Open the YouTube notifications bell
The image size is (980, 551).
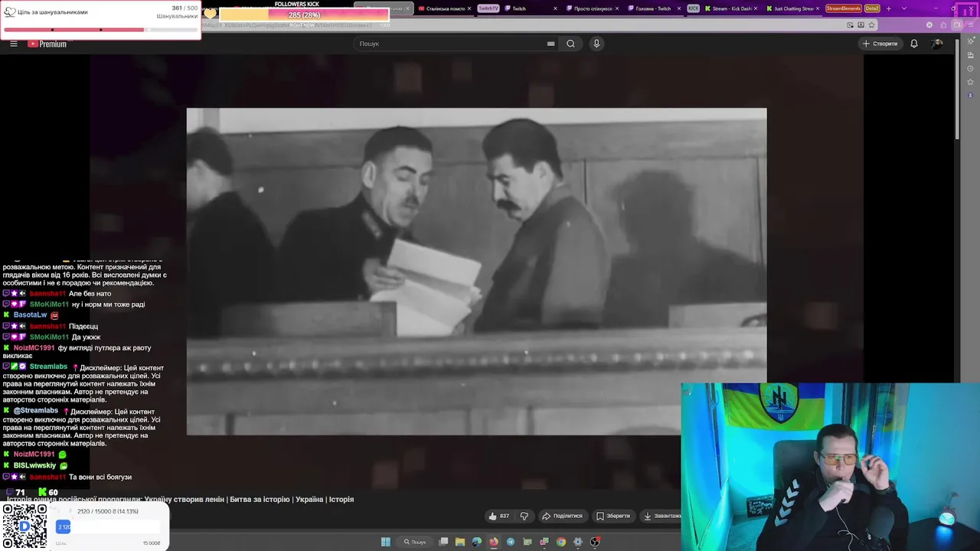click(x=913, y=44)
